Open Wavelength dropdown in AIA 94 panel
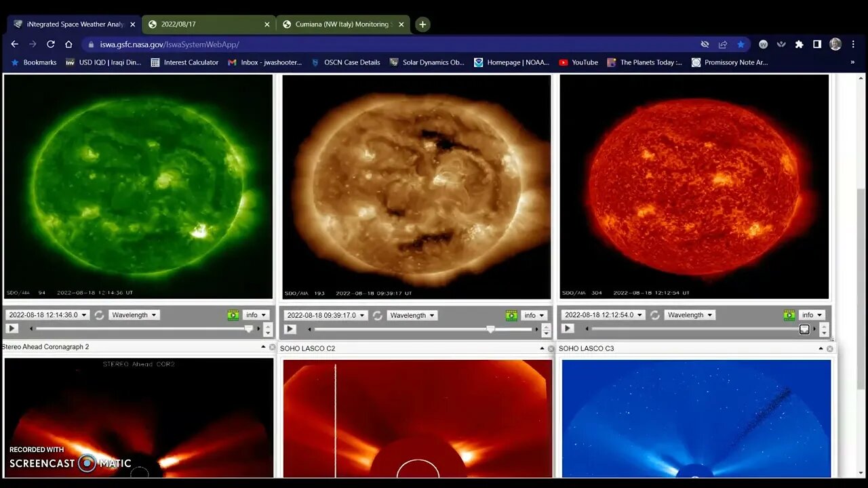 pyautogui.click(x=134, y=315)
